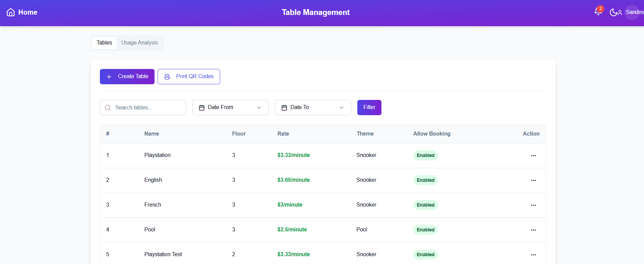Select the Playstation Test table name
Image resolution: width=644 pixels, height=264 pixels.
coord(163,254)
